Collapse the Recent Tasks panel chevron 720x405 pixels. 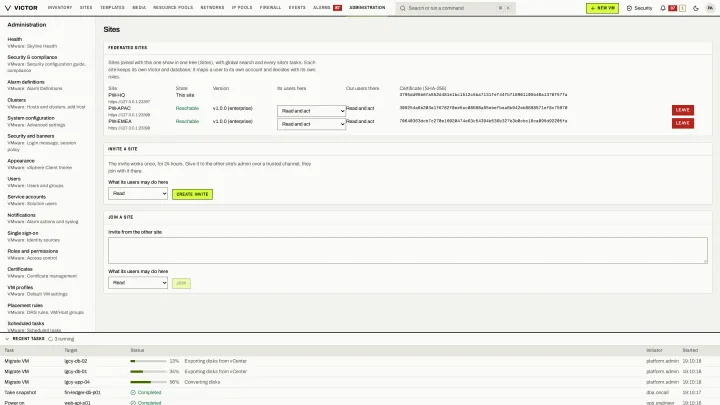pyautogui.click(x=7, y=339)
